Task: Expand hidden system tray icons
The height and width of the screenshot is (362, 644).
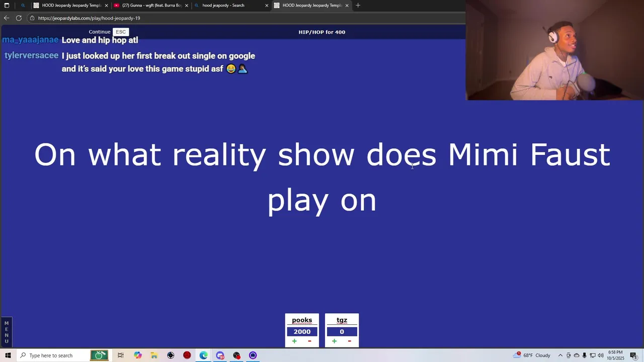Action: click(x=560, y=355)
